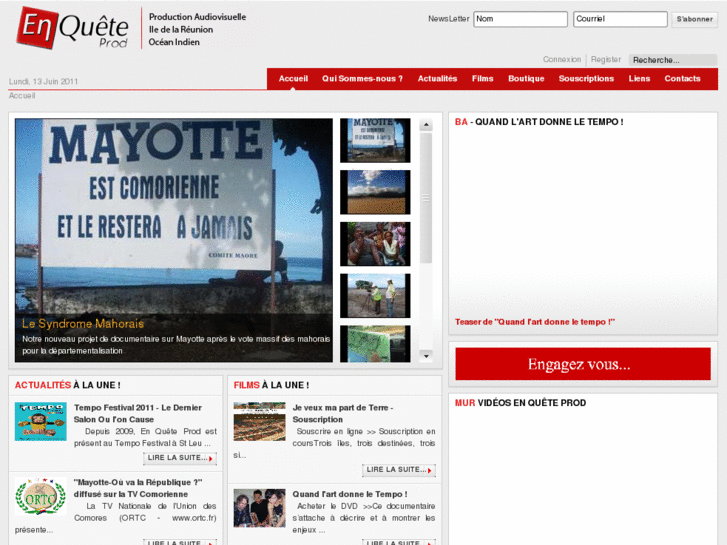This screenshot has height=545, width=727.
Task: Click the Je veux ma part de Terre thumbnail
Action: [x=260, y=421]
